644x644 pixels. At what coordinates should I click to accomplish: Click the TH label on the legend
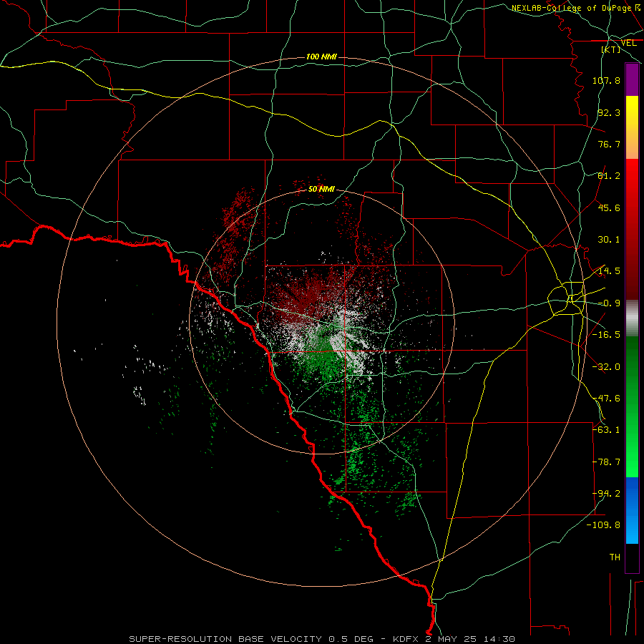click(x=615, y=557)
